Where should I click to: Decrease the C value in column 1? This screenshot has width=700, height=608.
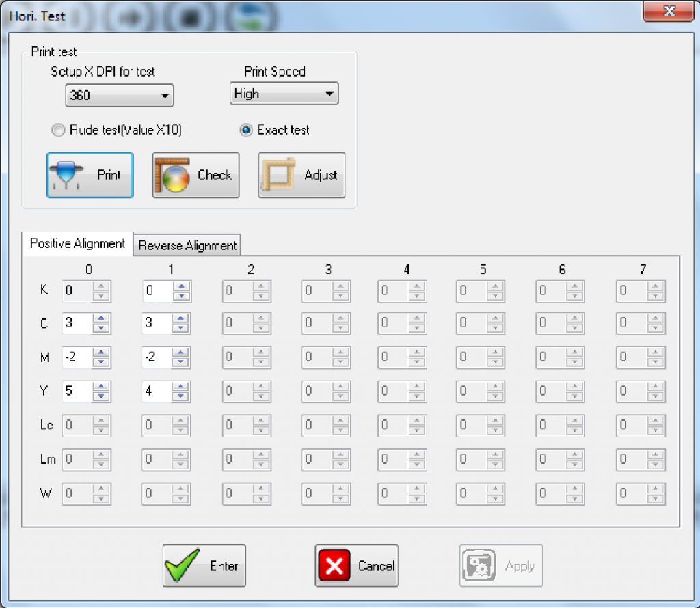(x=180, y=328)
